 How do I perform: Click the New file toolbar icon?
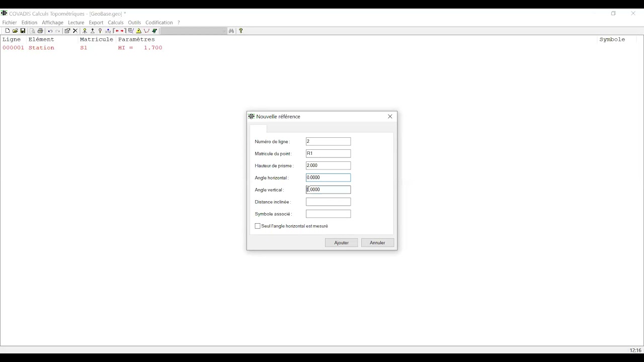pos(8,31)
